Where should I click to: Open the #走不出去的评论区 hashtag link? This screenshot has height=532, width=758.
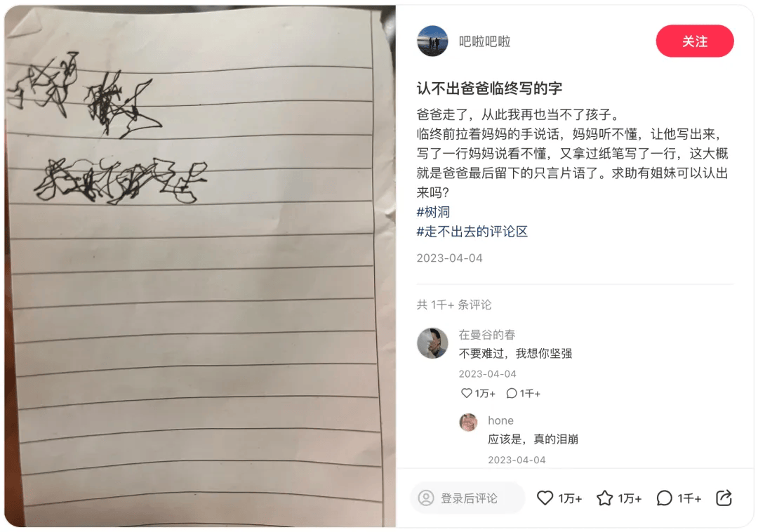pyautogui.click(x=472, y=232)
